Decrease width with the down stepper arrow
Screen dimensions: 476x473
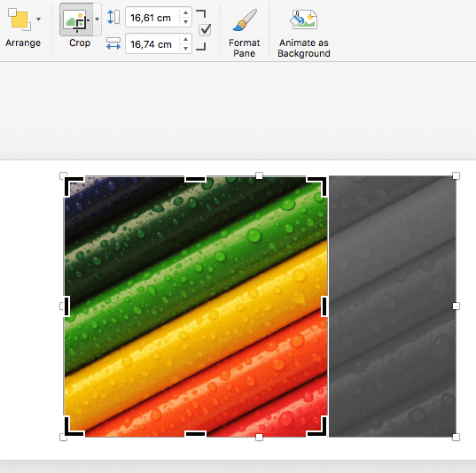click(185, 48)
